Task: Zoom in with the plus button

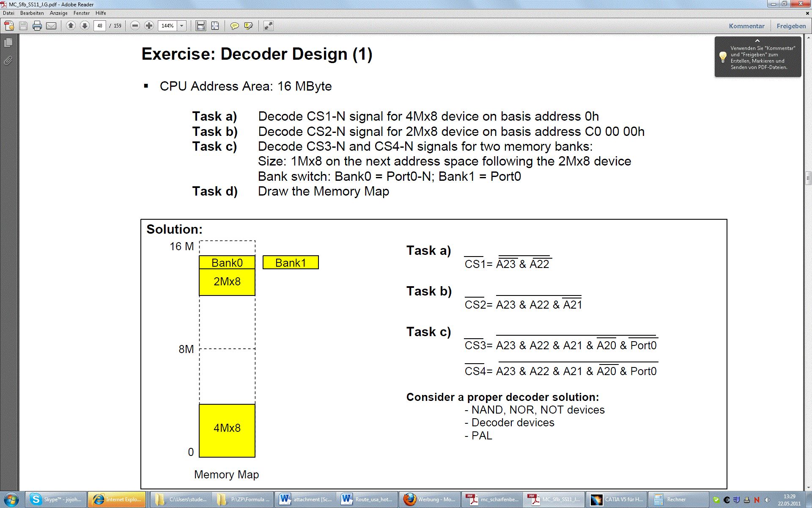Action: click(x=149, y=26)
